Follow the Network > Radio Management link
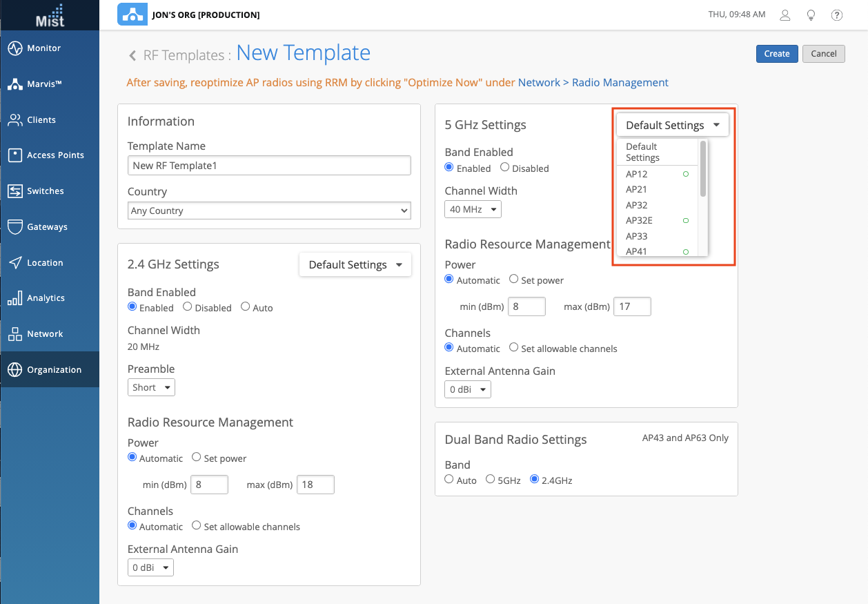The width and height of the screenshot is (868, 604). point(593,83)
